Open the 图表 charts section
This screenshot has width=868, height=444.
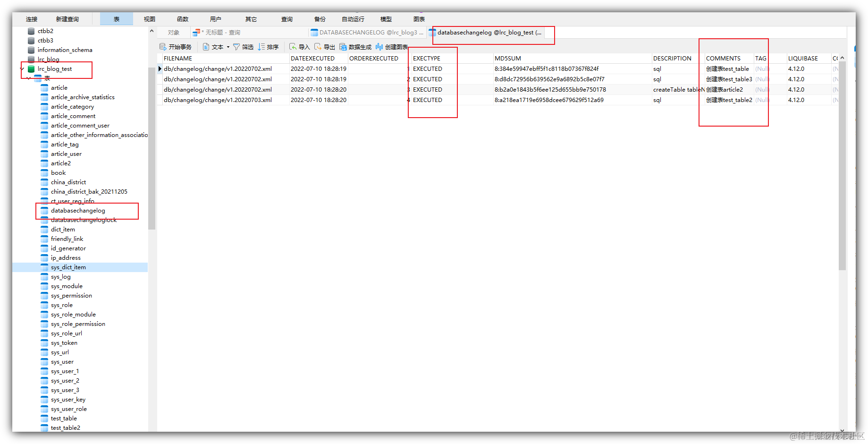419,19
